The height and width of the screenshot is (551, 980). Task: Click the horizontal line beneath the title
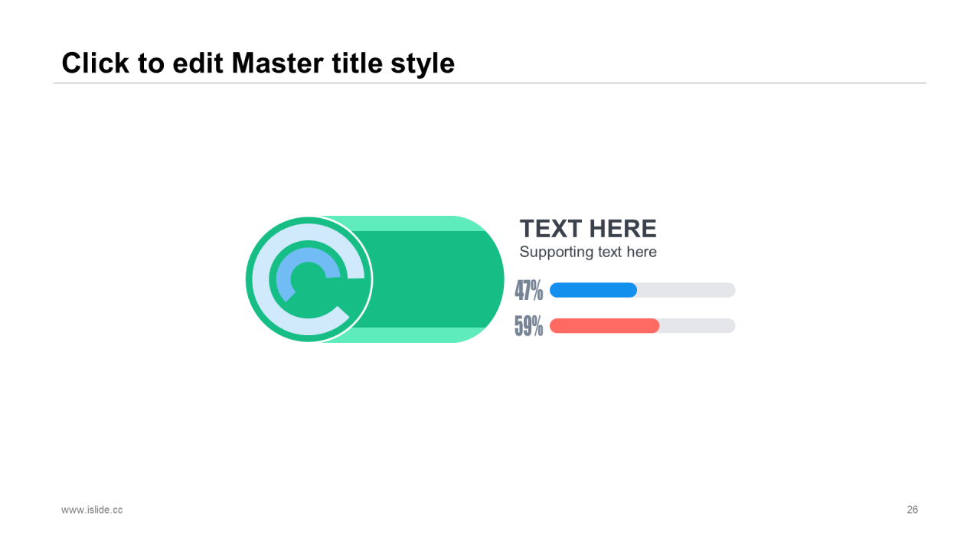point(490,83)
